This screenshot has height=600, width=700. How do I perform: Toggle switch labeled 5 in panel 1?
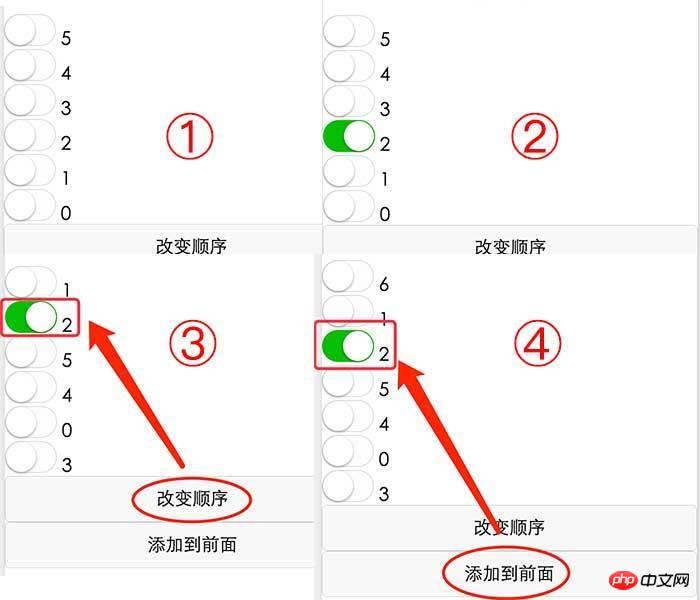pos(30,30)
